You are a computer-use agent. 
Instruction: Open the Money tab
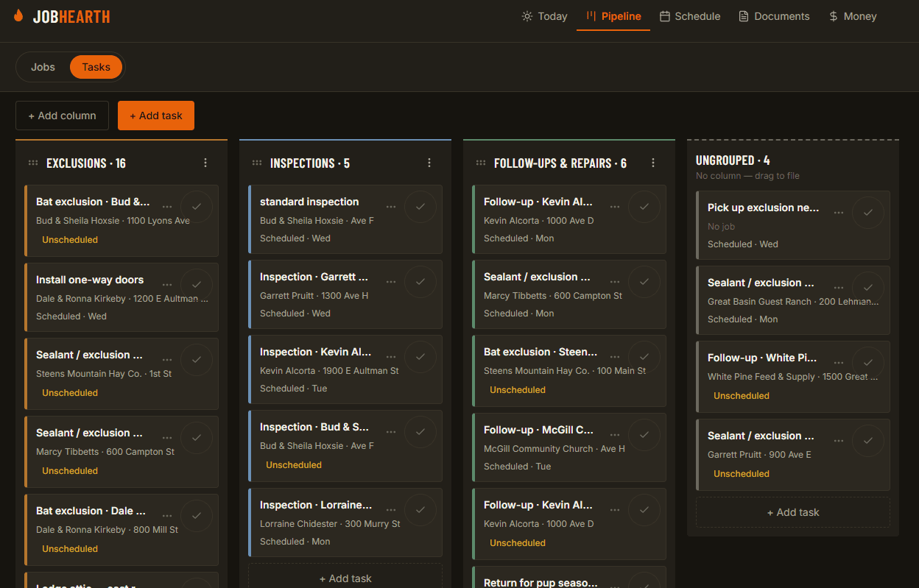853,16
